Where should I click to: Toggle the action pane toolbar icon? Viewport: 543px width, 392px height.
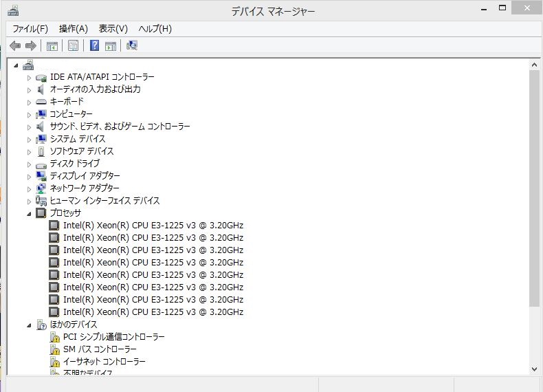point(111,46)
